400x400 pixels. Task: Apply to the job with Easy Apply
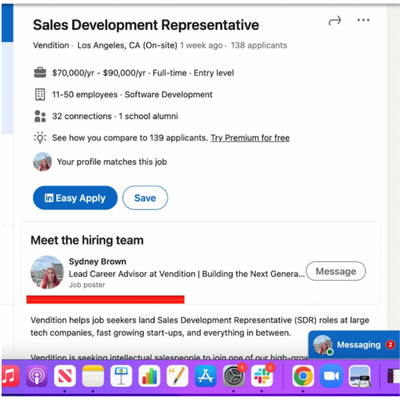click(75, 198)
